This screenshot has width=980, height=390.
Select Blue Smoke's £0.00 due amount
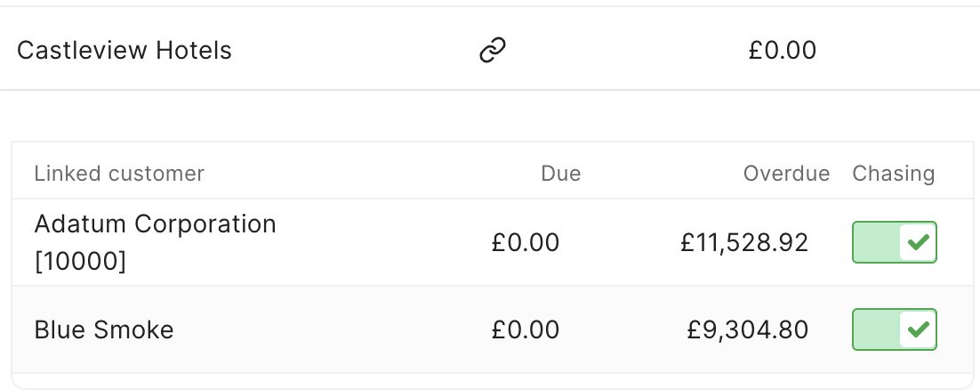click(x=525, y=329)
